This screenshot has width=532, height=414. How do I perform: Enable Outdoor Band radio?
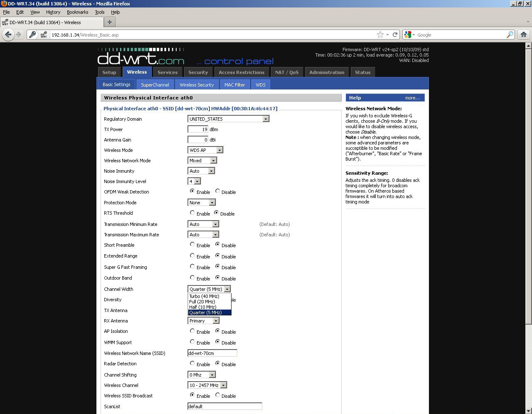pos(192,278)
